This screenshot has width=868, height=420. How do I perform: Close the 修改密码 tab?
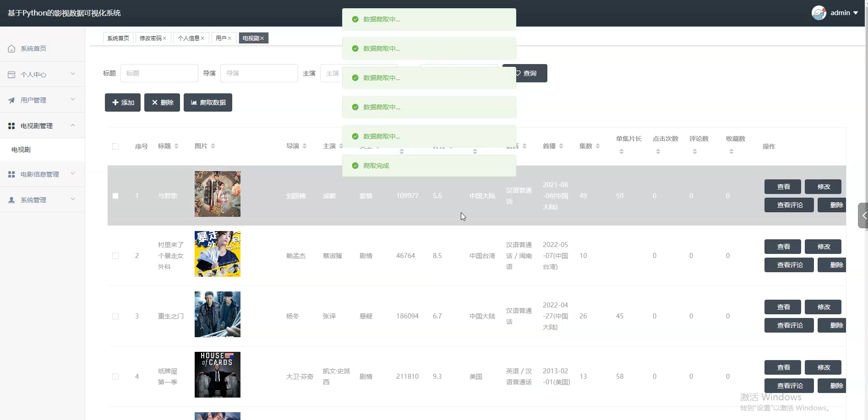(164, 38)
